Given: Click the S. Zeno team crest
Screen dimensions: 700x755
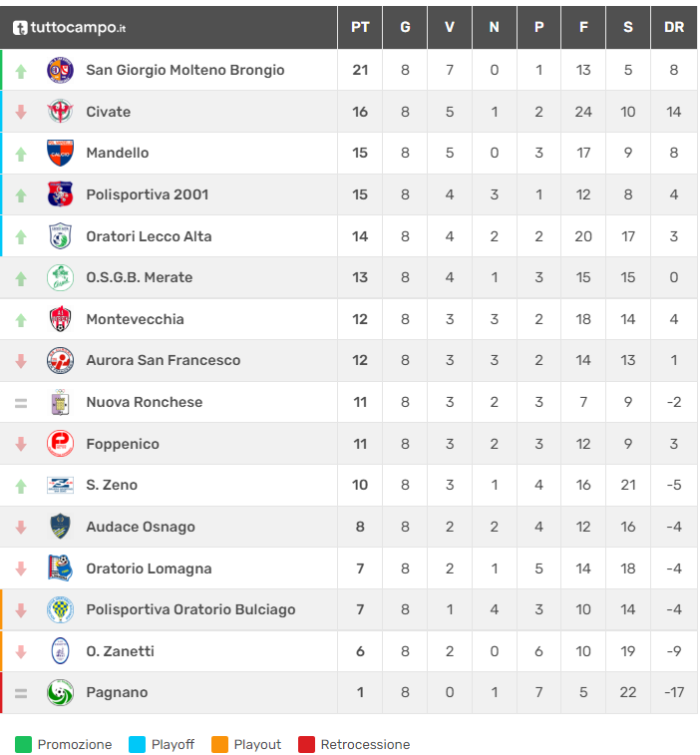Looking at the screenshot, I should coord(61,485).
